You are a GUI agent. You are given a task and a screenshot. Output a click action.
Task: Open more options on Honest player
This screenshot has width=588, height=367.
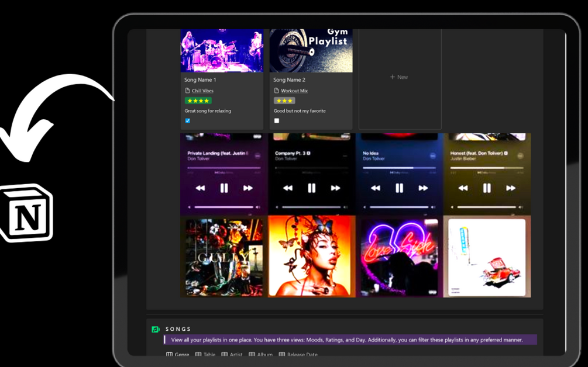coord(521,156)
